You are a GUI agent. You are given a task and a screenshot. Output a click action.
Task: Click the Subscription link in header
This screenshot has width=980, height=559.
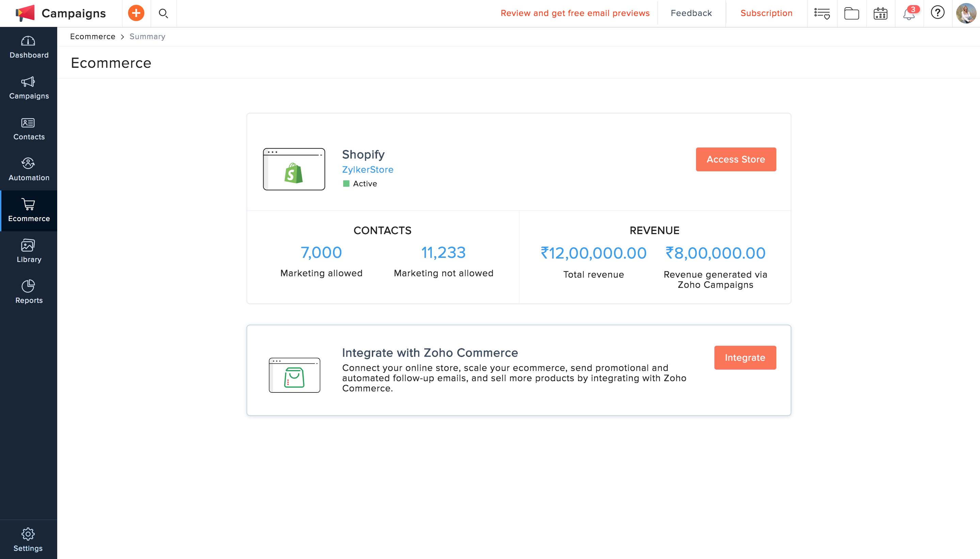(x=766, y=13)
